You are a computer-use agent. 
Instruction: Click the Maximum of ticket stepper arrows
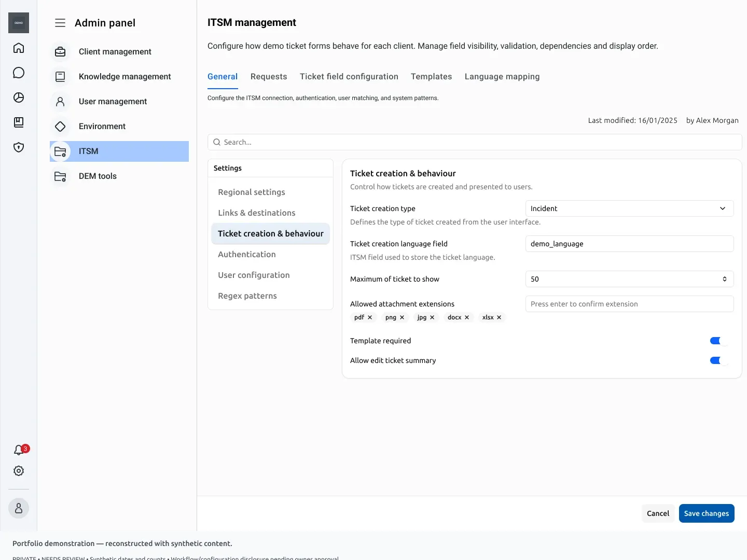point(725,279)
